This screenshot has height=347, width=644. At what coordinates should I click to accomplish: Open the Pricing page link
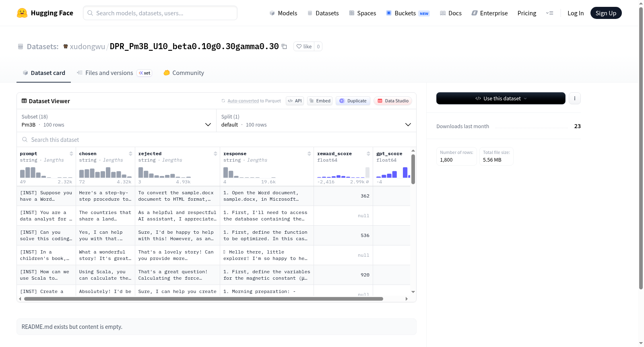(527, 13)
